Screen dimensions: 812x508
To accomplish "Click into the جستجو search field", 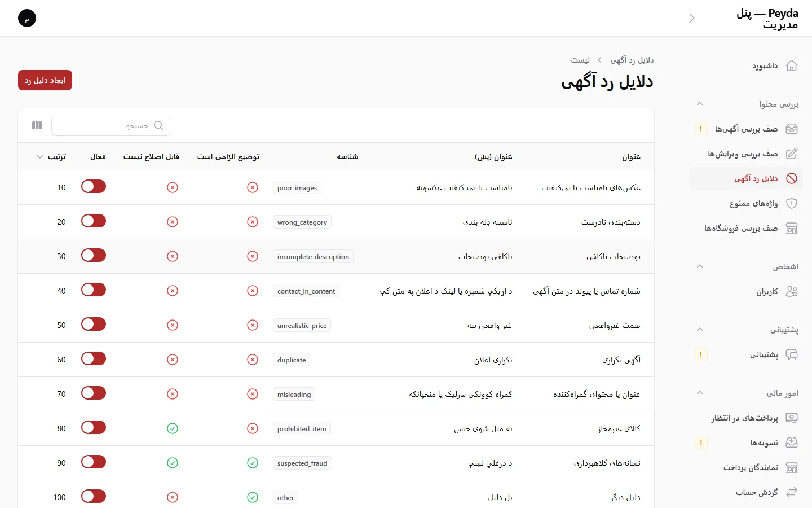I will pos(111,125).
